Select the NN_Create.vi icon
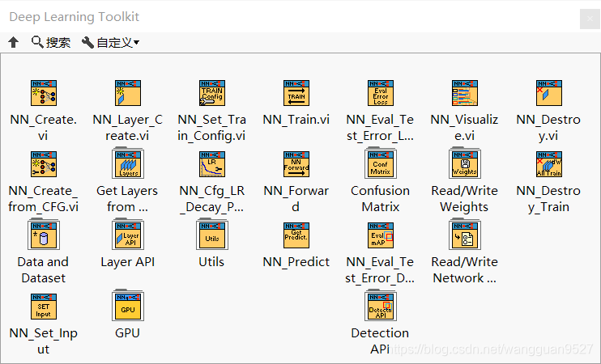The image size is (601, 364). tap(43, 93)
